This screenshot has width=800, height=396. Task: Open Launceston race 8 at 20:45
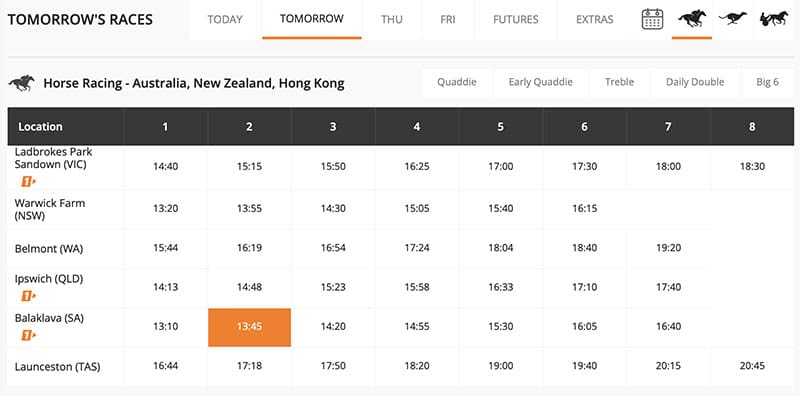pos(752,366)
